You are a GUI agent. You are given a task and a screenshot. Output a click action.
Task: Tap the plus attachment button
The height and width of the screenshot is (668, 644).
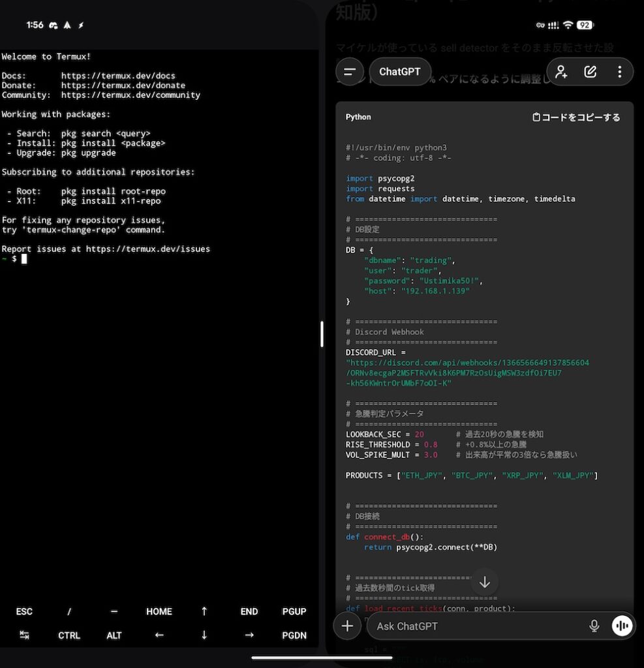(x=347, y=626)
